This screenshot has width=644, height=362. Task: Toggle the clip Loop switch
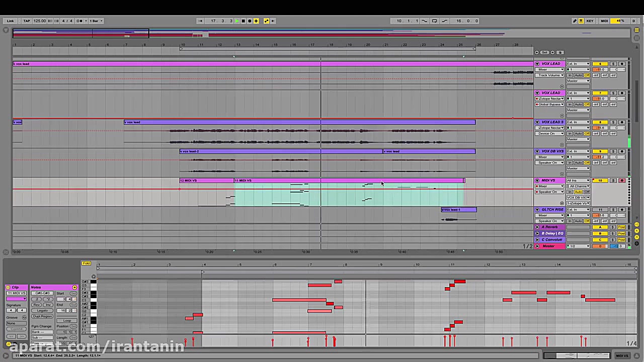67,320
